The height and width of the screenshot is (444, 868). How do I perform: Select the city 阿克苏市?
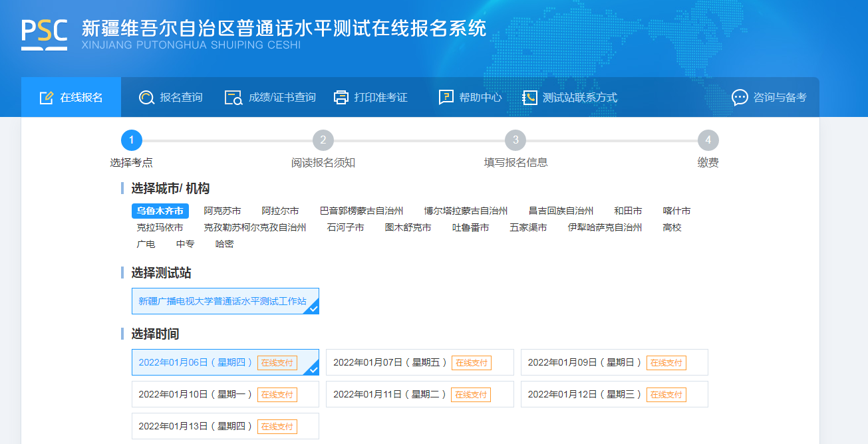click(x=222, y=211)
